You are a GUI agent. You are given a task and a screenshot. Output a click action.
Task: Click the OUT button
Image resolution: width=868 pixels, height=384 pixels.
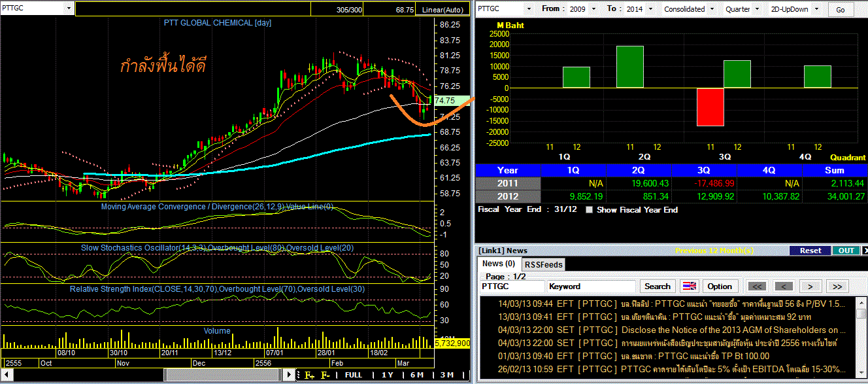point(846,251)
